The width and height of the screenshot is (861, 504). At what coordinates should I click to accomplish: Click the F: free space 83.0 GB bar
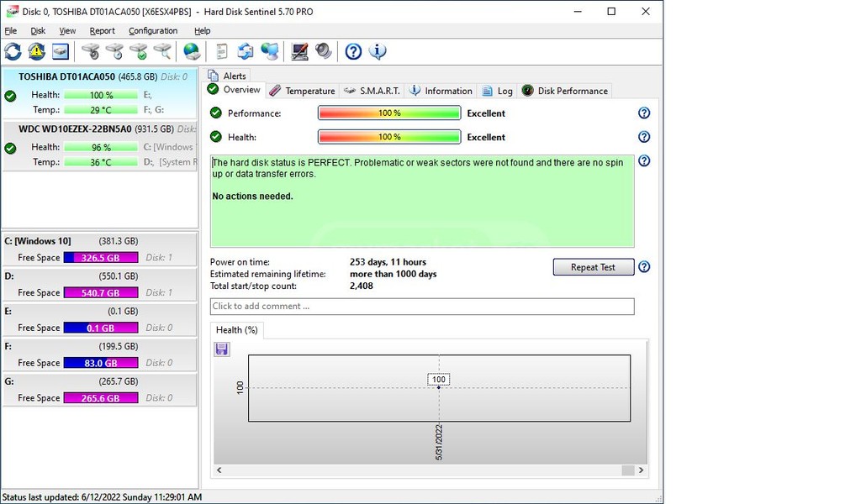pos(101,363)
